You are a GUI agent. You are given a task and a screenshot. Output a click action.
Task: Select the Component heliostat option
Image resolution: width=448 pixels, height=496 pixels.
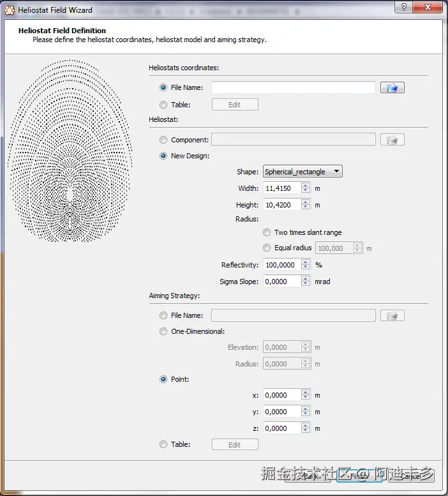tap(163, 140)
